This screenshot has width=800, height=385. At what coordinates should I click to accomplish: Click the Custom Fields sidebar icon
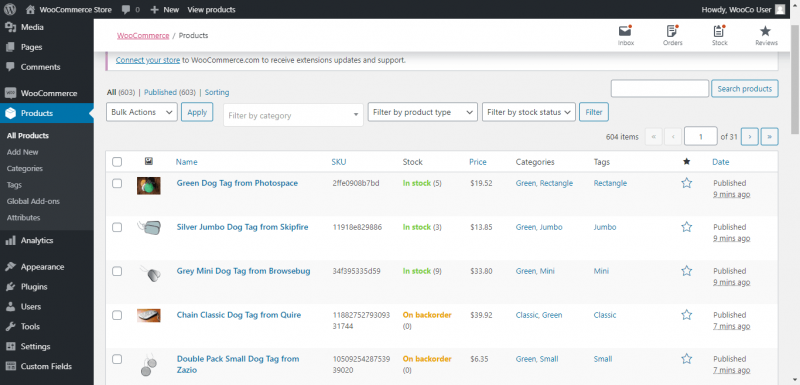10,366
